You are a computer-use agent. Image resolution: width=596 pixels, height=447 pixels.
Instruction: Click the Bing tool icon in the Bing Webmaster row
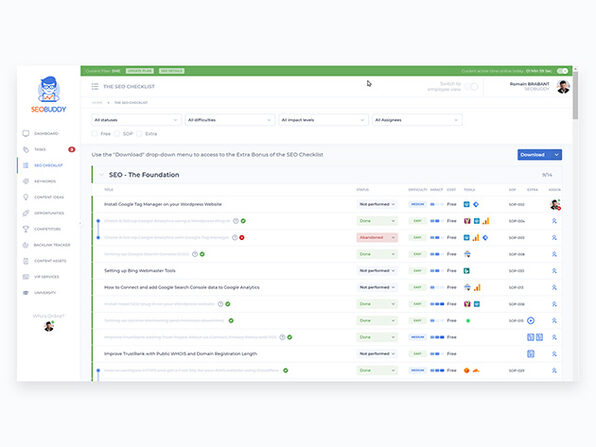pos(467,271)
